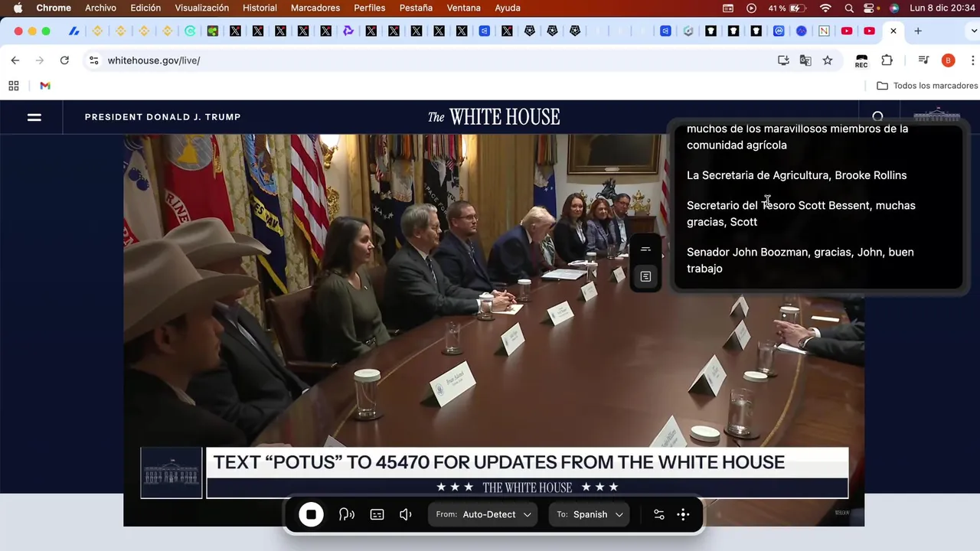The image size is (980, 551).
Task: Click the transcript list icon beside caption panel
Action: (645, 276)
